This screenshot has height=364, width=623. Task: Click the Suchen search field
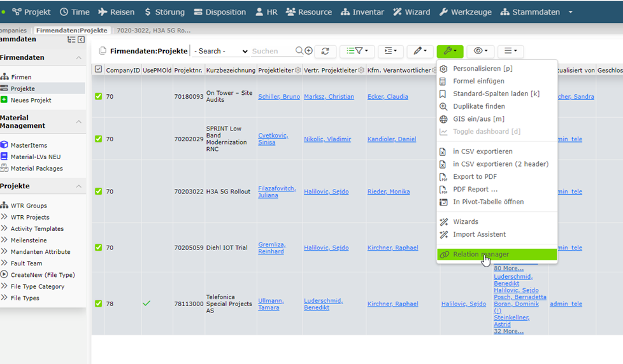tap(273, 51)
